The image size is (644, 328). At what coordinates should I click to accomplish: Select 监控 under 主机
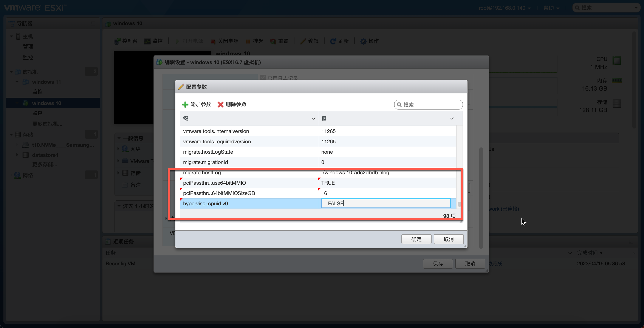coord(28,57)
